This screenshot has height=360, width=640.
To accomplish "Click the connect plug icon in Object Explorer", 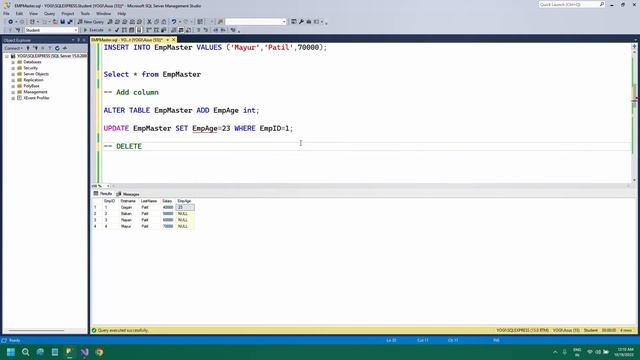I will click(x=28, y=48).
